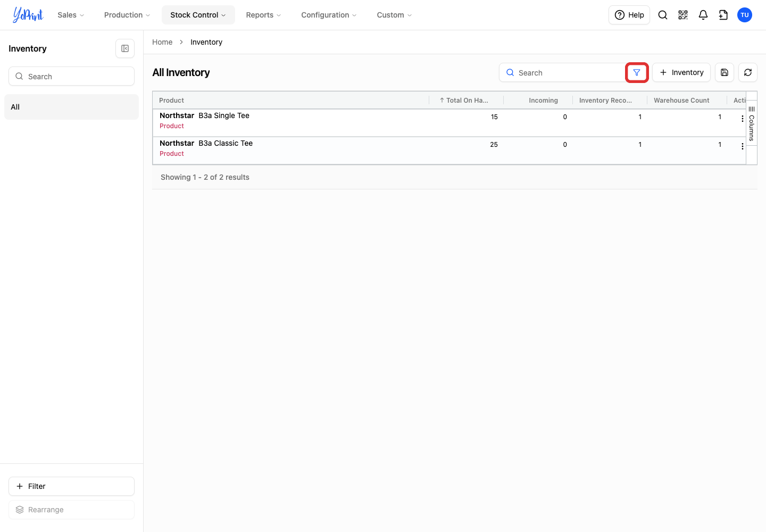Image resolution: width=766 pixels, height=532 pixels.
Task: Open the global search magnifier icon
Action: (x=663, y=15)
